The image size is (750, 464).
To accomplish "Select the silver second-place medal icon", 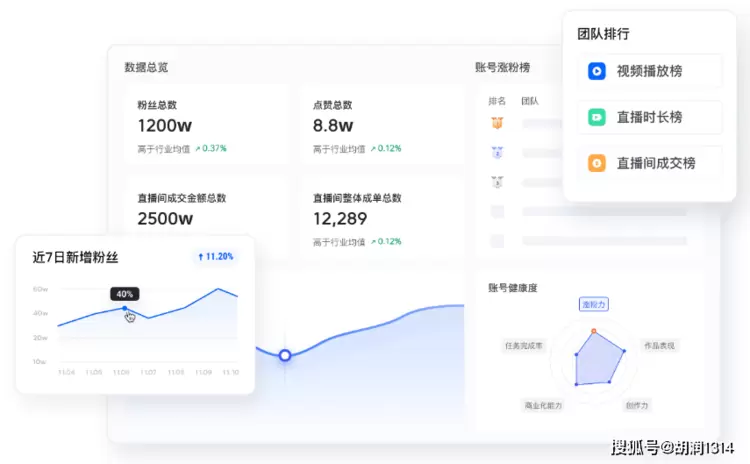I will (x=497, y=153).
